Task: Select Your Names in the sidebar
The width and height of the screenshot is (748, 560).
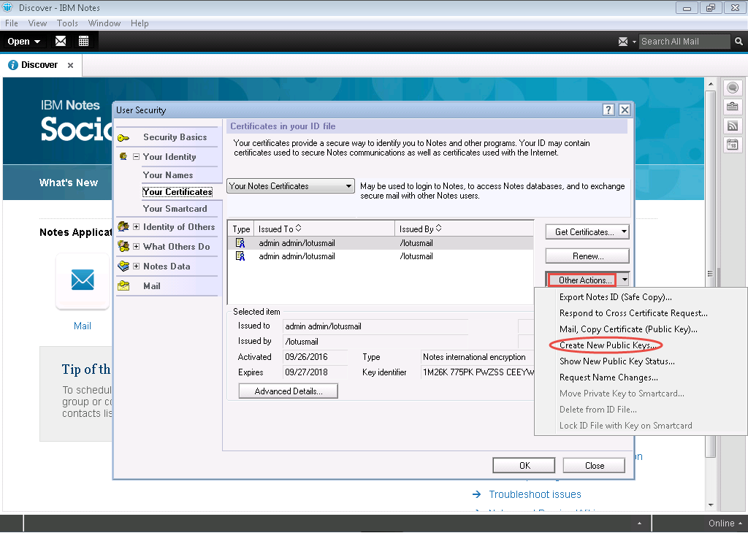Action: click(x=168, y=175)
